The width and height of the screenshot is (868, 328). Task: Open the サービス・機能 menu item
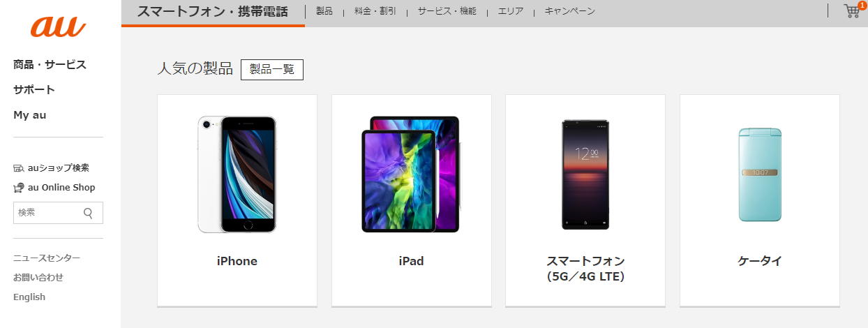(447, 11)
